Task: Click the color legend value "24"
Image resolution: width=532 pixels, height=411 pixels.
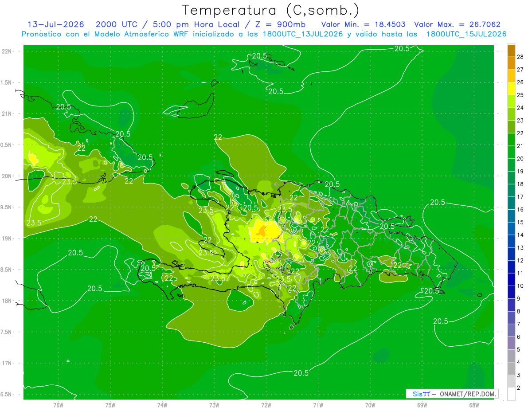Action: pos(520,108)
